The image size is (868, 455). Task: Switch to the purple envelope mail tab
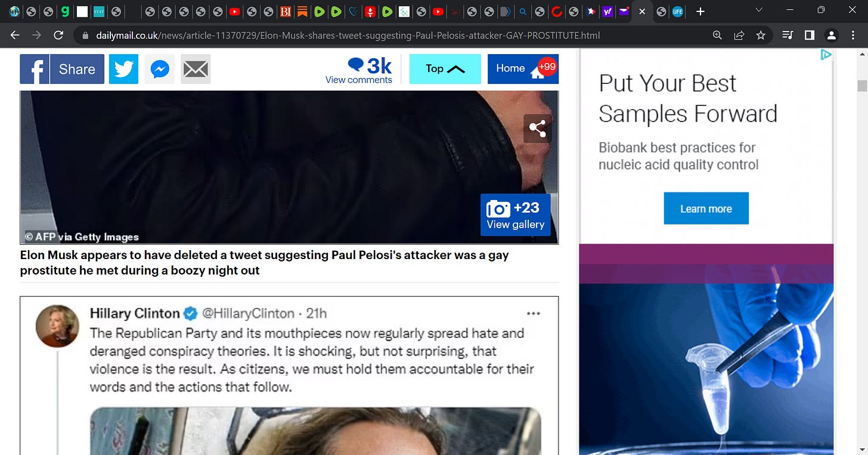[624, 11]
